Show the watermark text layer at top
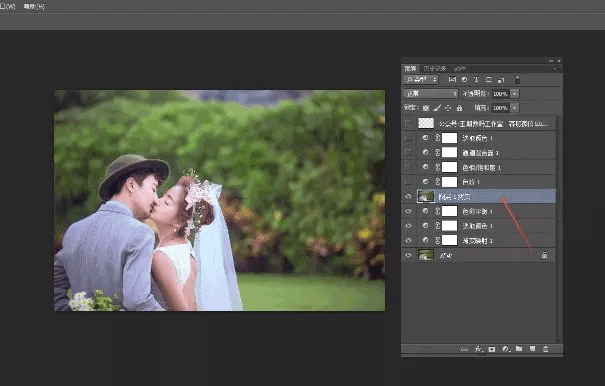This screenshot has height=386, width=605. (408, 124)
